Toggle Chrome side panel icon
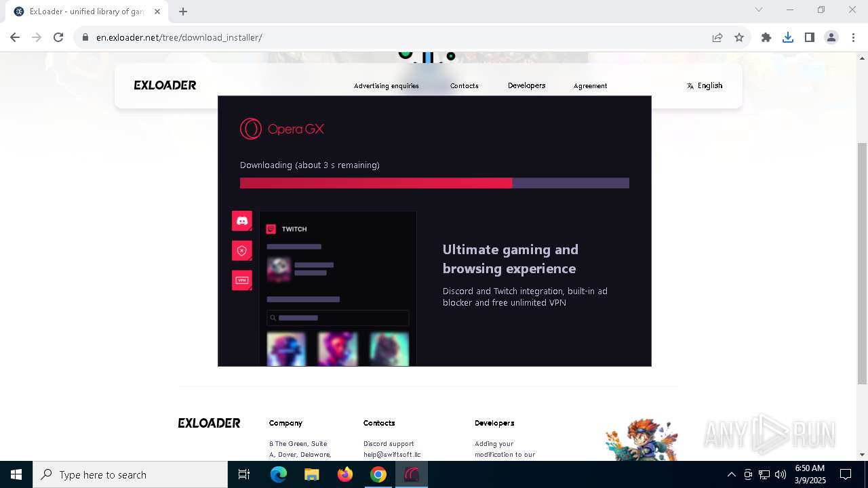 810,37
